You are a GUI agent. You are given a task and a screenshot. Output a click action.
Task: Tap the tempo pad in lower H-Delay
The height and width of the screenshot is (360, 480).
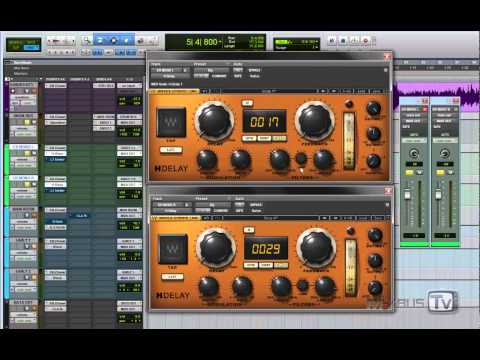[173, 249]
